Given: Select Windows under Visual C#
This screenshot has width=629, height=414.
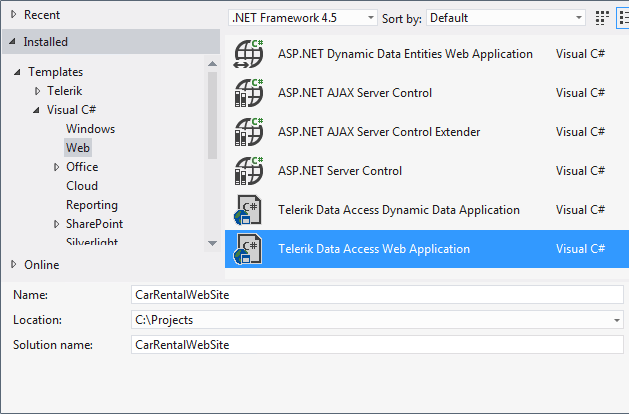Looking at the screenshot, I should tap(90, 129).
